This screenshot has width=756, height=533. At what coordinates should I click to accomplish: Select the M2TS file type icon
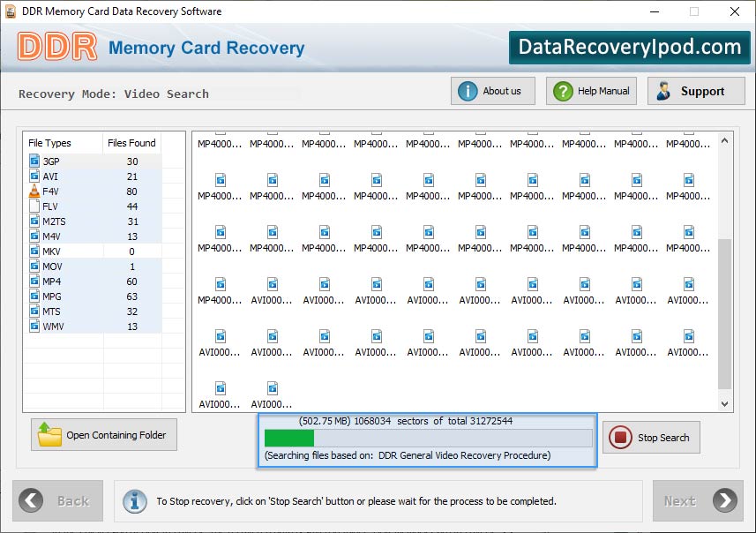pyautogui.click(x=34, y=221)
